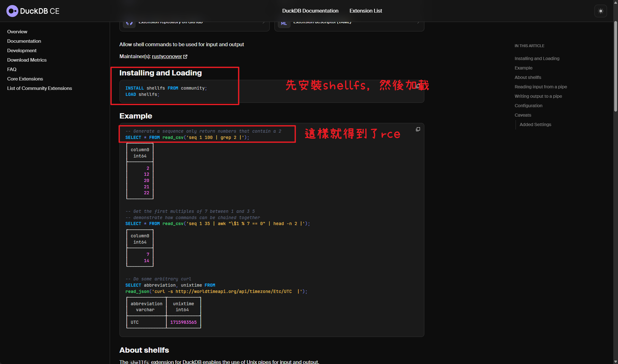
Task: Jump to Caveats in outline
Action: 523,115
